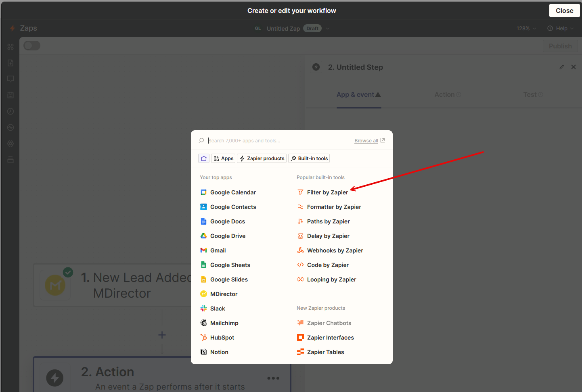
Task: Pick Mailchimp from app list
Action: [224, 323]
